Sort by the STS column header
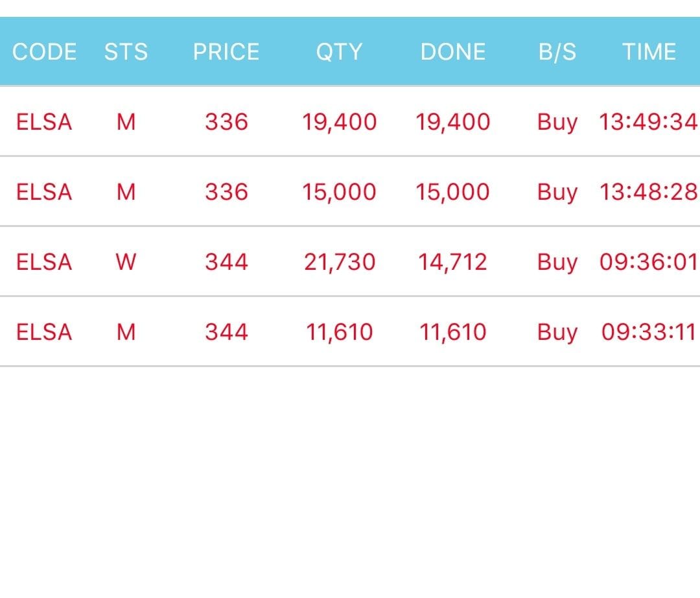 click(x=126, y=52)
